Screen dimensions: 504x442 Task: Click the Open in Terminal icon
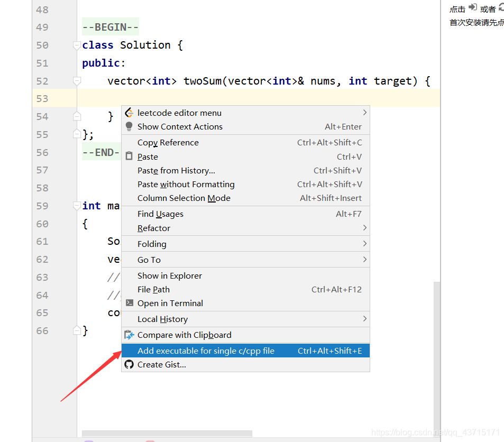pyautogui.click(x=129, y=303)
